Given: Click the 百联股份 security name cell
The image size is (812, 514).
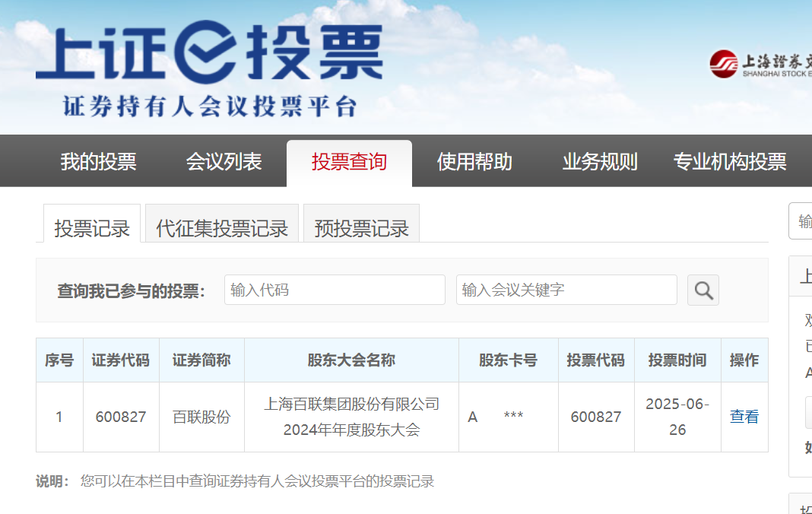Looking at the screenshot, I should [x=202, y=417].
